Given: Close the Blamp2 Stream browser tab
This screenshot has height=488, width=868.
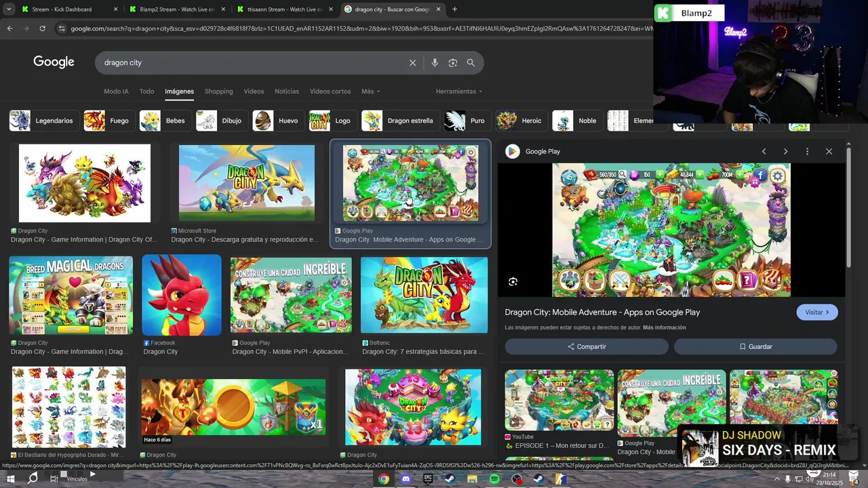Looking at the screenshot, I should [x=223, y=9].
